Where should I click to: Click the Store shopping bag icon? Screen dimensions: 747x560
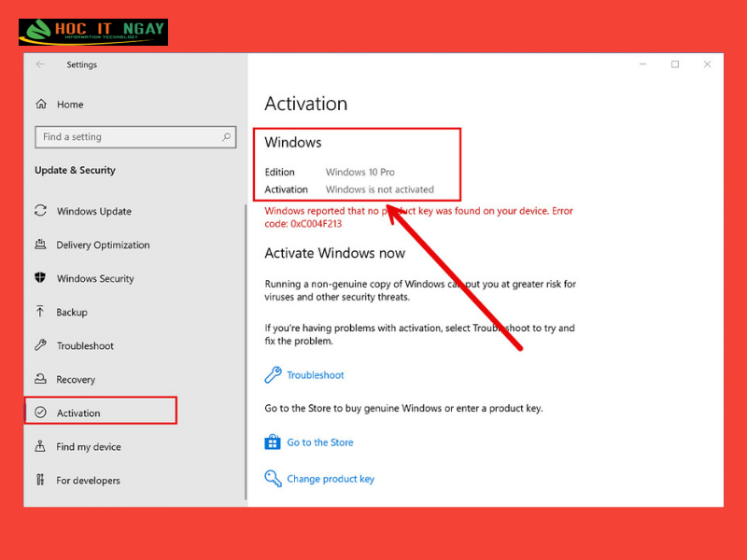click(x=273, y=441)
